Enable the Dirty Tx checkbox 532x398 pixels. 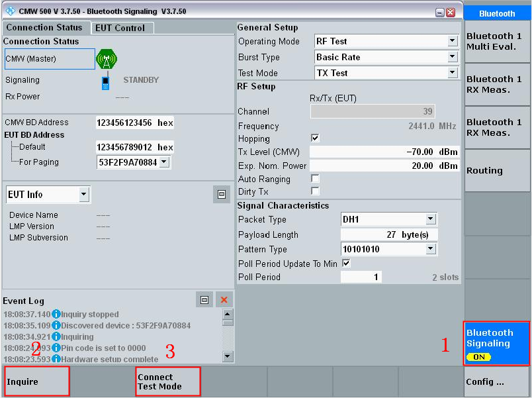[315, 191]
